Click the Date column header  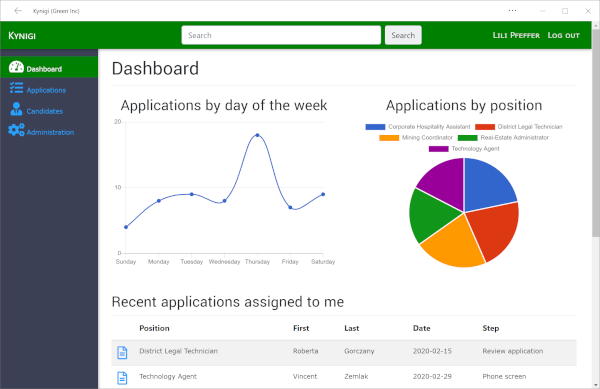422,328
